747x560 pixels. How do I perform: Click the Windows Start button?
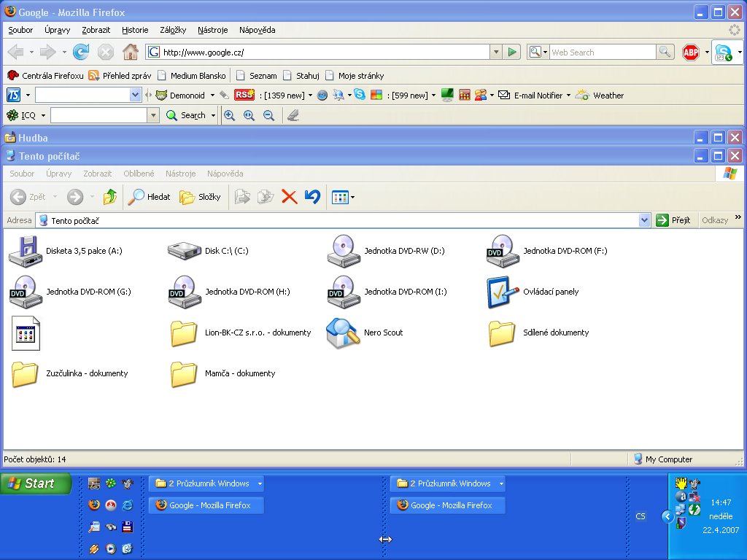(x=35, y=483)
